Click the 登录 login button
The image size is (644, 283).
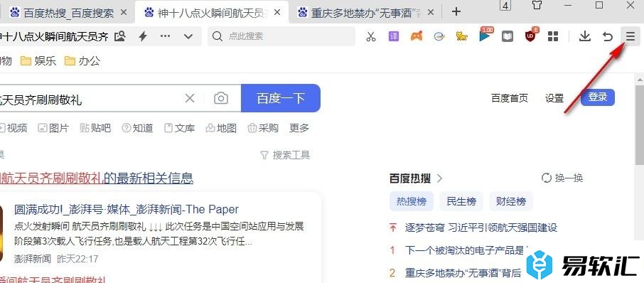pos(598,97)
